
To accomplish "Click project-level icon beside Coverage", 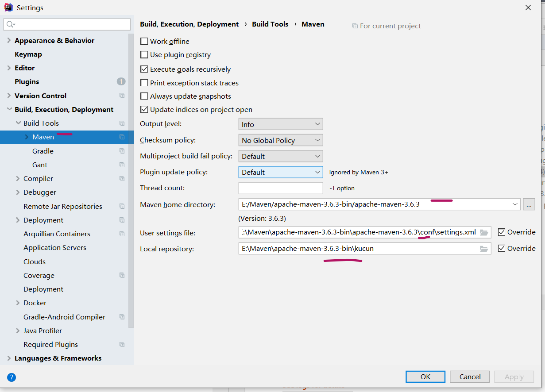I will pyautogui.click(x=122, y=275).
